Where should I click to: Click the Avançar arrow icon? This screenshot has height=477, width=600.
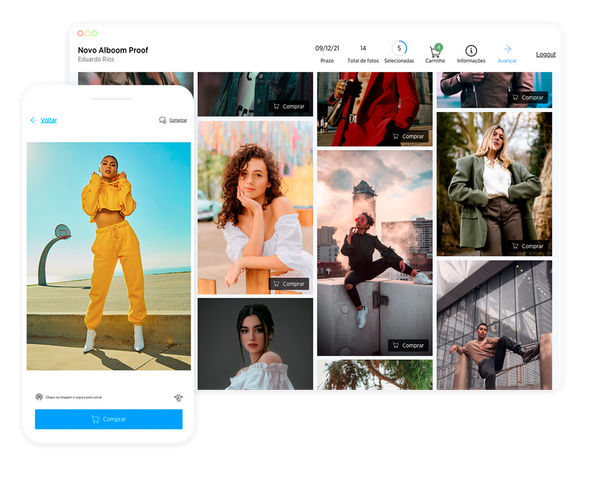point(507,49)
